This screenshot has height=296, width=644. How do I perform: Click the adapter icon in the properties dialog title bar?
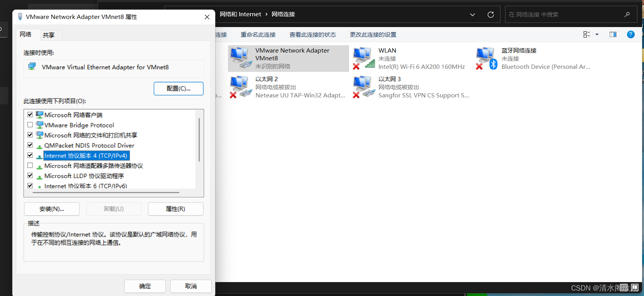(20, 17)
